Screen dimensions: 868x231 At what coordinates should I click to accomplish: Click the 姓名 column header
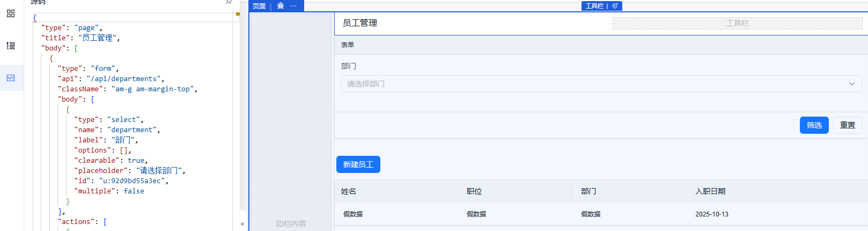click(x=349, y=191)
